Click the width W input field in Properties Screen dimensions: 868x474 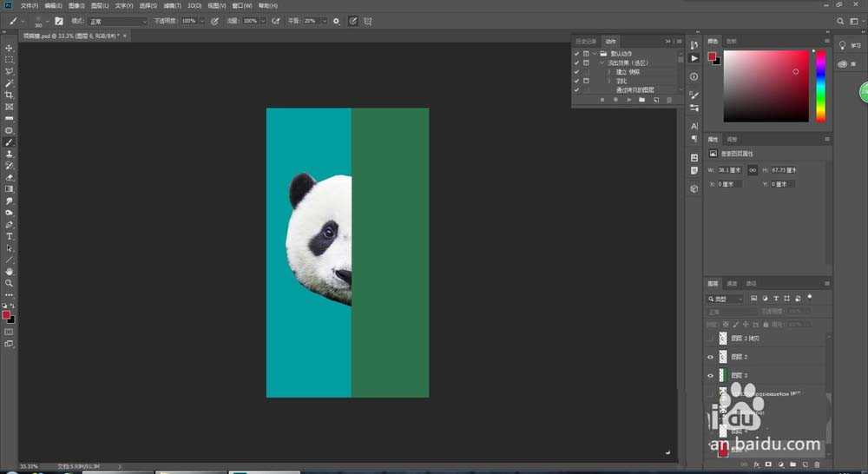tap(729, 170)
